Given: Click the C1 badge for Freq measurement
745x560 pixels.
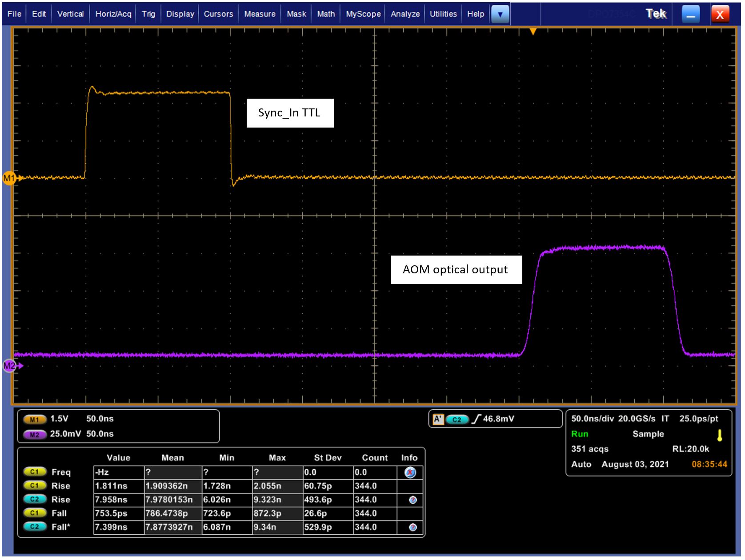Looking at the screenshot, I should coord(35,472).
